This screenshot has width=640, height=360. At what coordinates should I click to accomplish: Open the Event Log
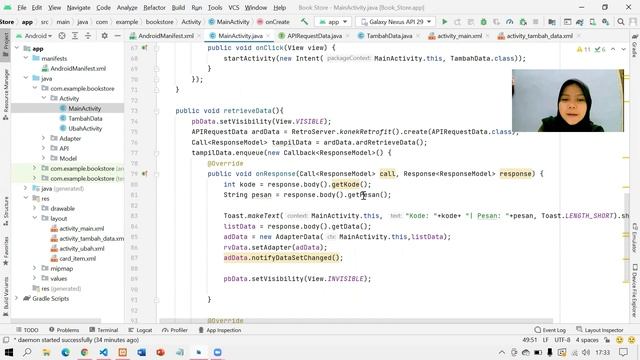(x=550, y=330)
